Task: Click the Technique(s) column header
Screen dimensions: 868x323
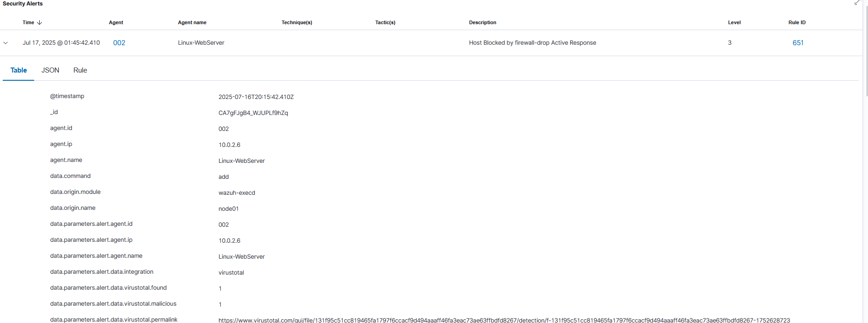Action: click(x=297, y=22)
